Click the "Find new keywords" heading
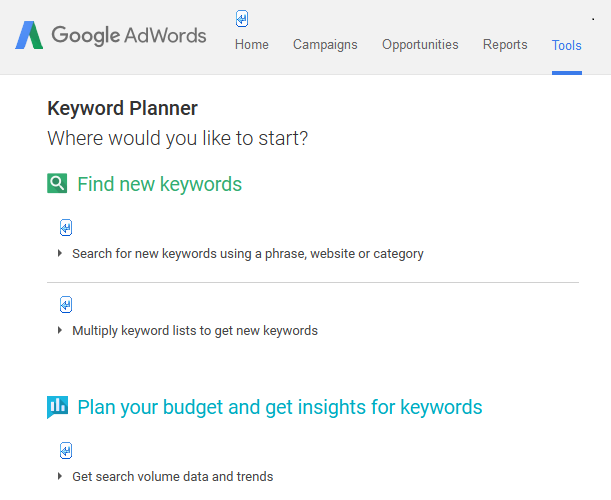Screen dimensions: 611x500 pyautogui.click(x=160, y=184)
